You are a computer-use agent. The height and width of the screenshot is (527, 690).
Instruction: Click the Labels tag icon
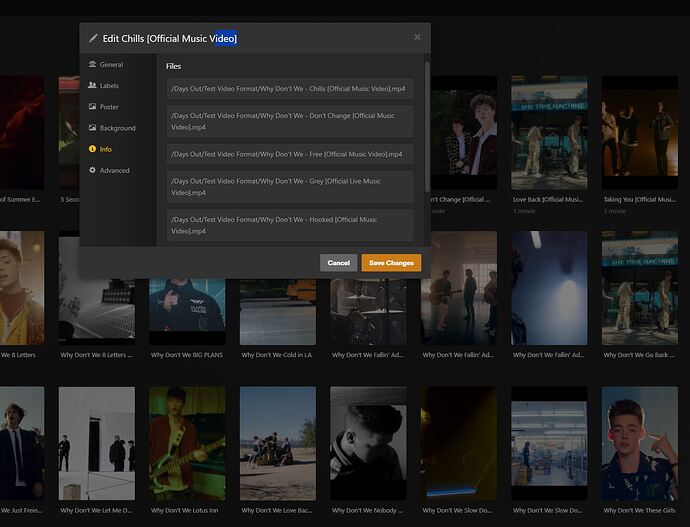(92, 86)
